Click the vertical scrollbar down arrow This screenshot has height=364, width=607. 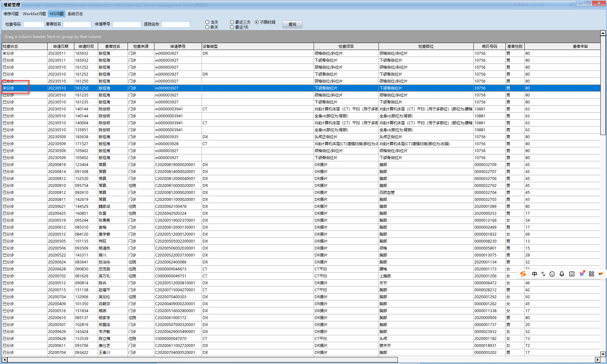603,354
